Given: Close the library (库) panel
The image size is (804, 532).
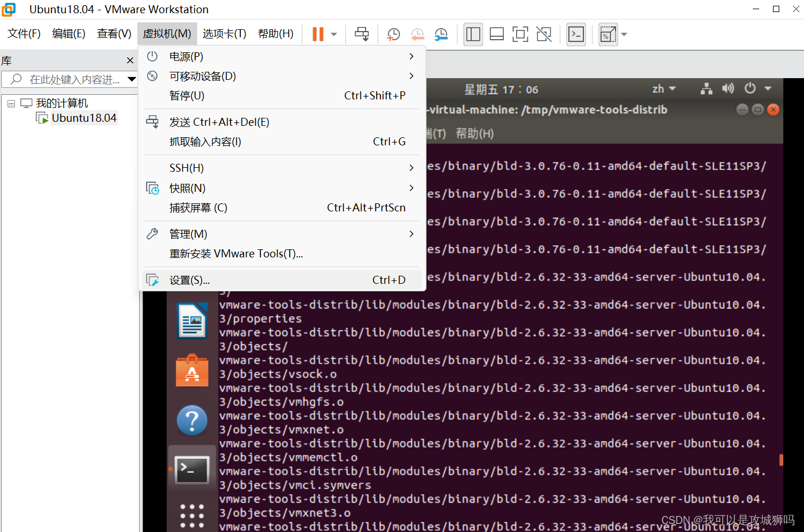Looking at the screenshot, I should (130, 60).
